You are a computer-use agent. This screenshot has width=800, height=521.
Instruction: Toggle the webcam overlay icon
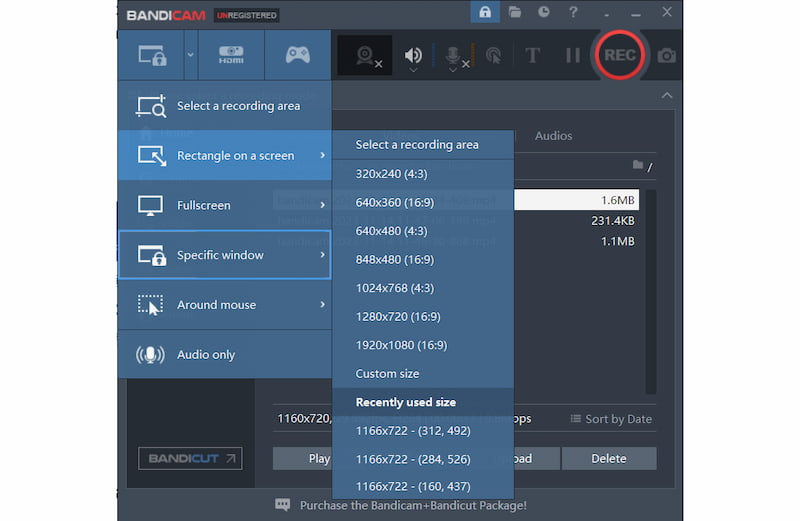click(x=366, y=56)
